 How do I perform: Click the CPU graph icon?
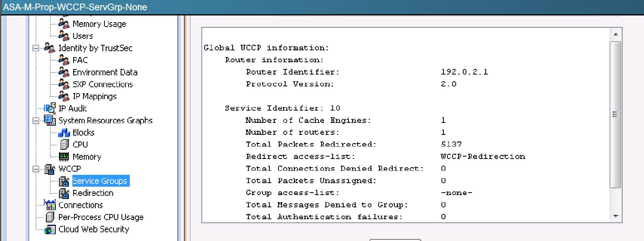[x=64, y=145]
